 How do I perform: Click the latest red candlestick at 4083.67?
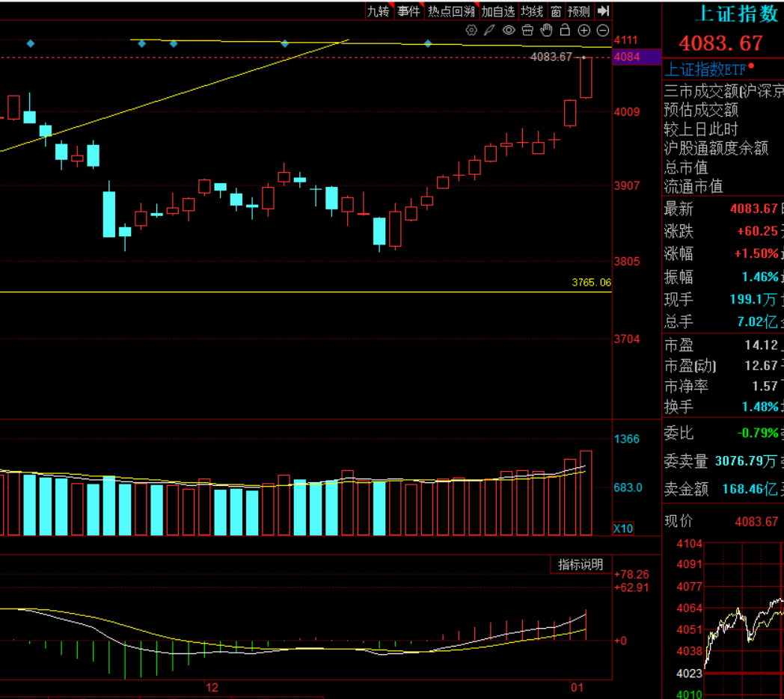click(586, 77)
